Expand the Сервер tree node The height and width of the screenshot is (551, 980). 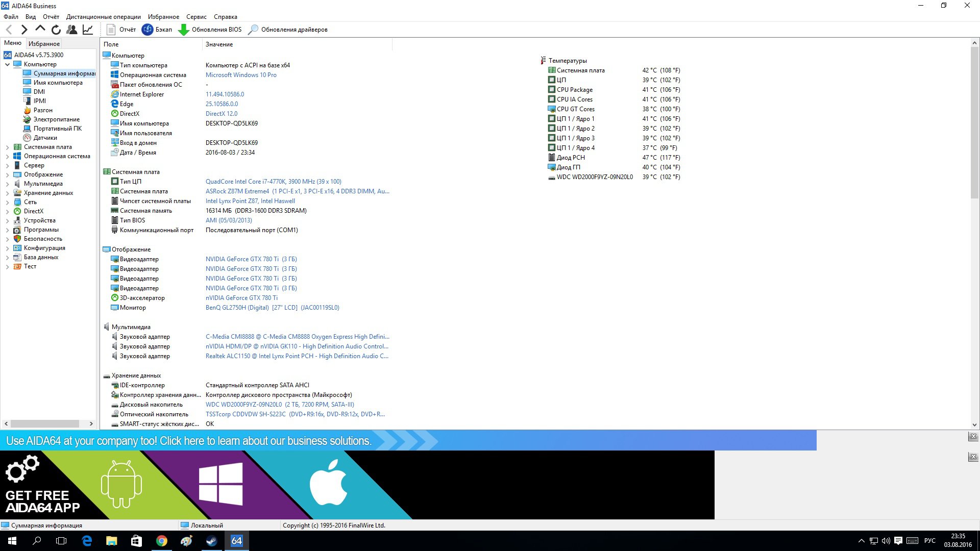[7, 165]
